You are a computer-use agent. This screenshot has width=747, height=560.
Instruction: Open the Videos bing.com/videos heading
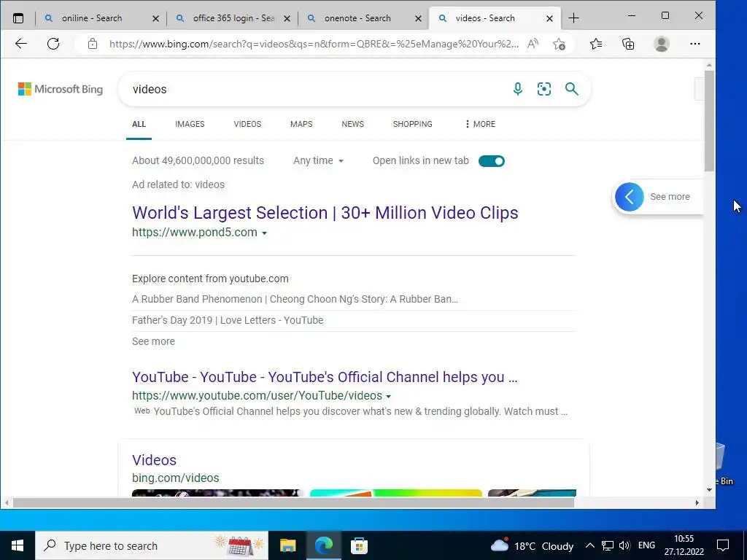pos(155,460)
